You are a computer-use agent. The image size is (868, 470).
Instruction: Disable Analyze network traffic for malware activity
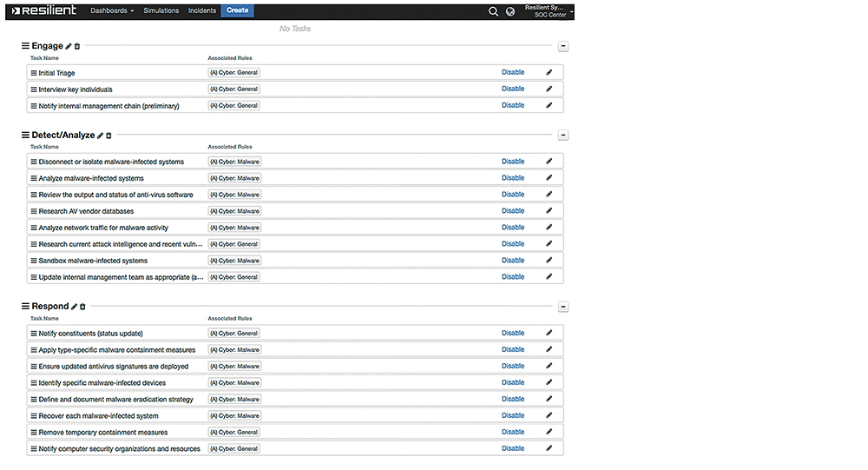tap(512, 228)
